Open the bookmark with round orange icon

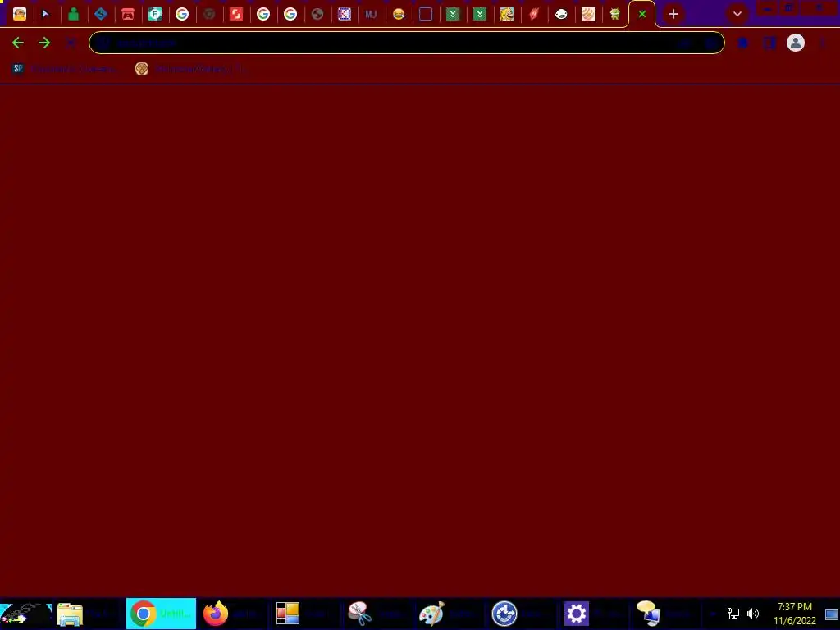point(190,69)
